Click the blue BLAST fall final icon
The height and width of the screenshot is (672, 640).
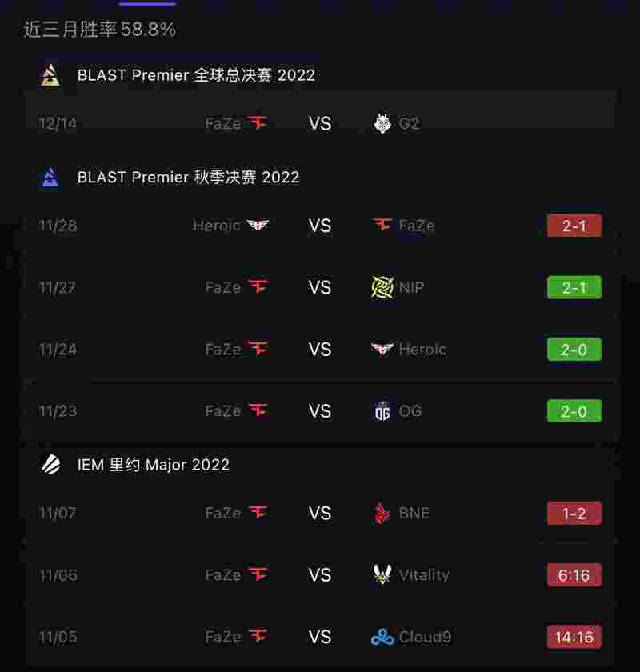click(50, 178)
